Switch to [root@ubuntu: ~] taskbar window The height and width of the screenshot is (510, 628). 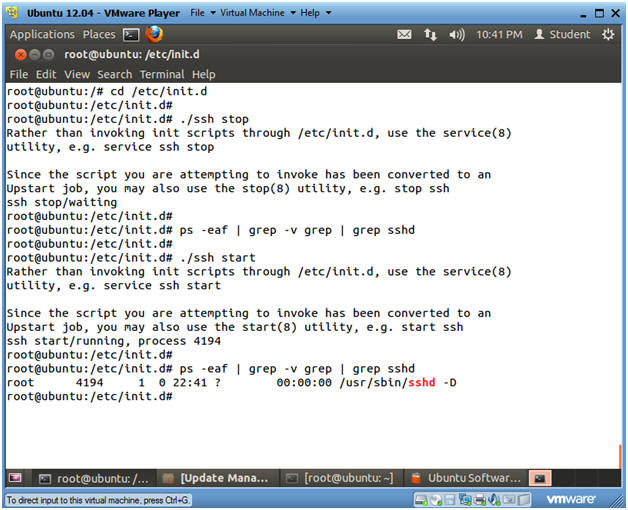340,478
